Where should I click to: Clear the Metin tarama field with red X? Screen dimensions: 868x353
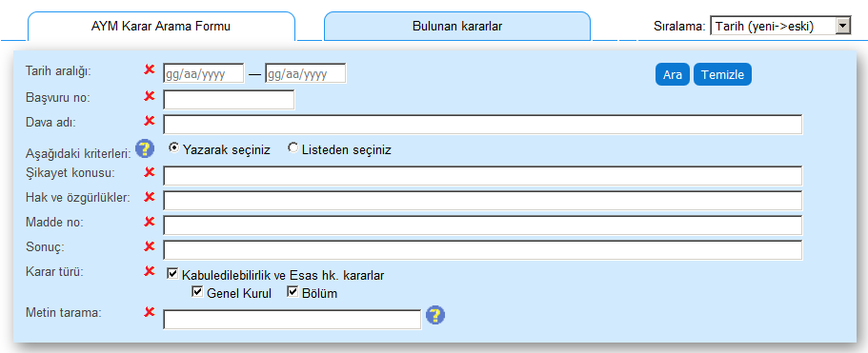point(149,312)
